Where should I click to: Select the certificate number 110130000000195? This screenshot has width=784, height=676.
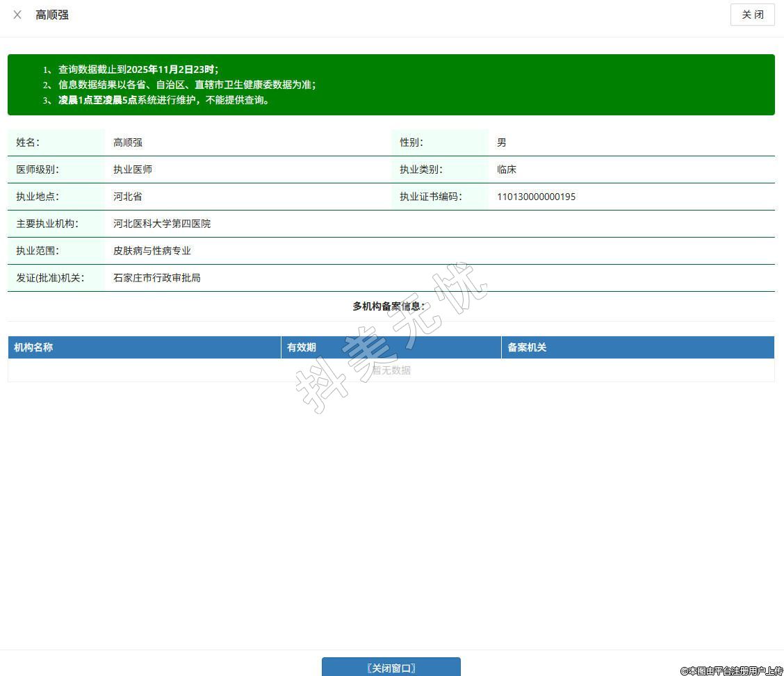(536, 197)
